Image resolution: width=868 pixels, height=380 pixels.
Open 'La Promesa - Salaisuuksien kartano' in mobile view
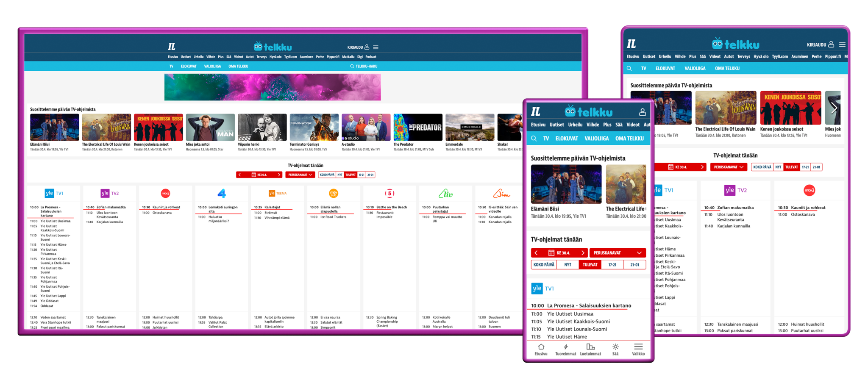pyautogui.click(x=589, y=305)
